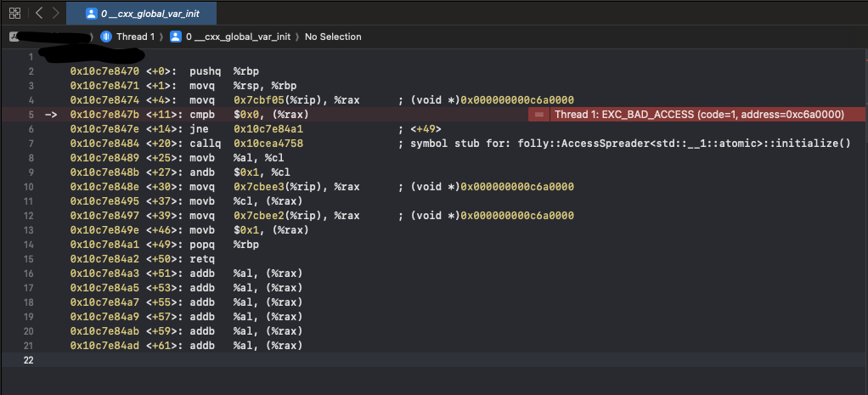Click the red error icon beside EXC_BAD_ACCESS

click(539, 115)
